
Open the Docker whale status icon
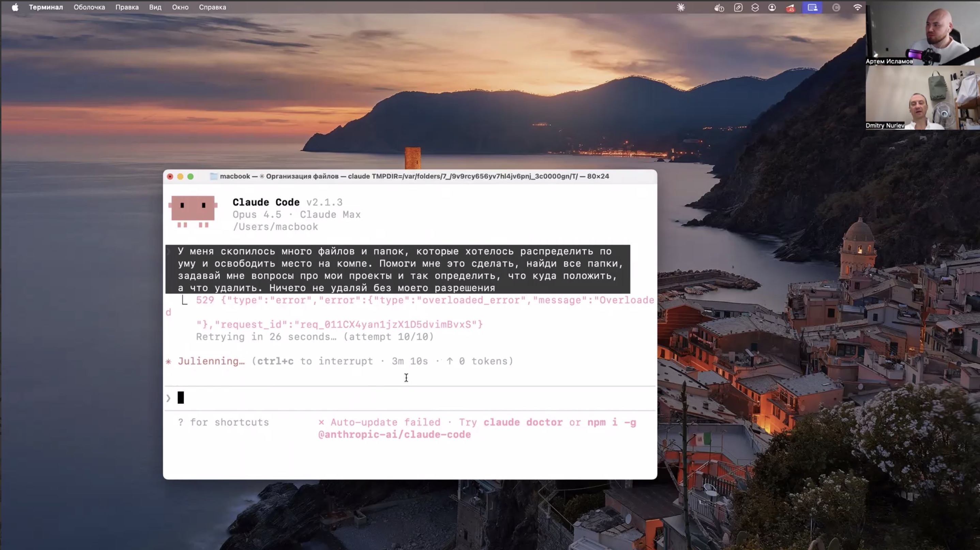click(719, 7)
